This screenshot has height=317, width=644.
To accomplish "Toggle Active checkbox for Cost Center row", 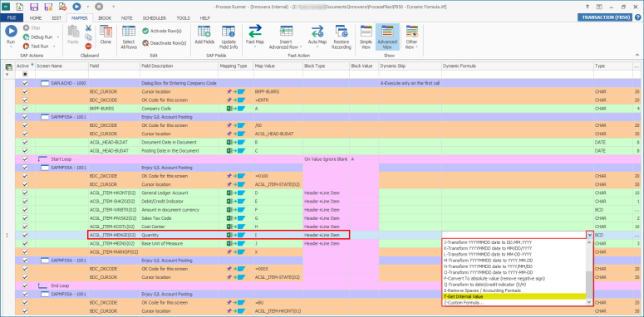I will (25, 227).
